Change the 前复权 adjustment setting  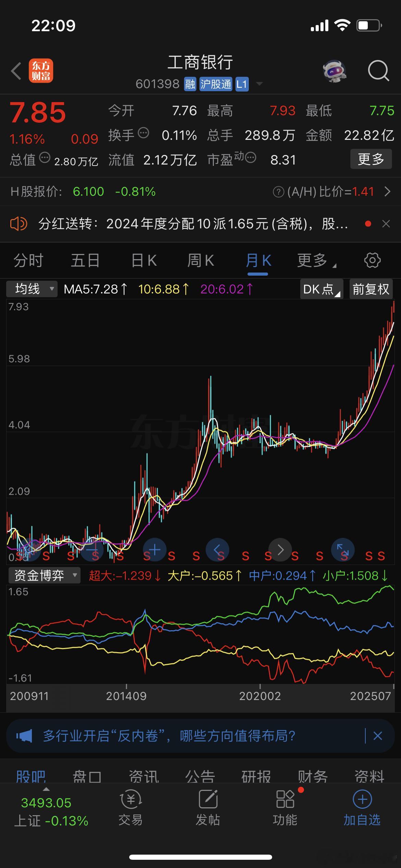(371, 289)
